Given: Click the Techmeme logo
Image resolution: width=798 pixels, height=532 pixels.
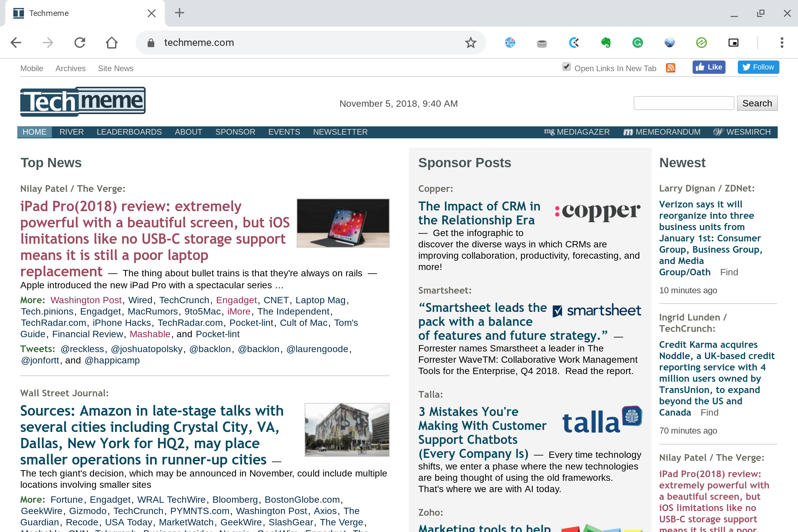Looking at the screenshot, I should pyautogui.click(x=83, y=101).
